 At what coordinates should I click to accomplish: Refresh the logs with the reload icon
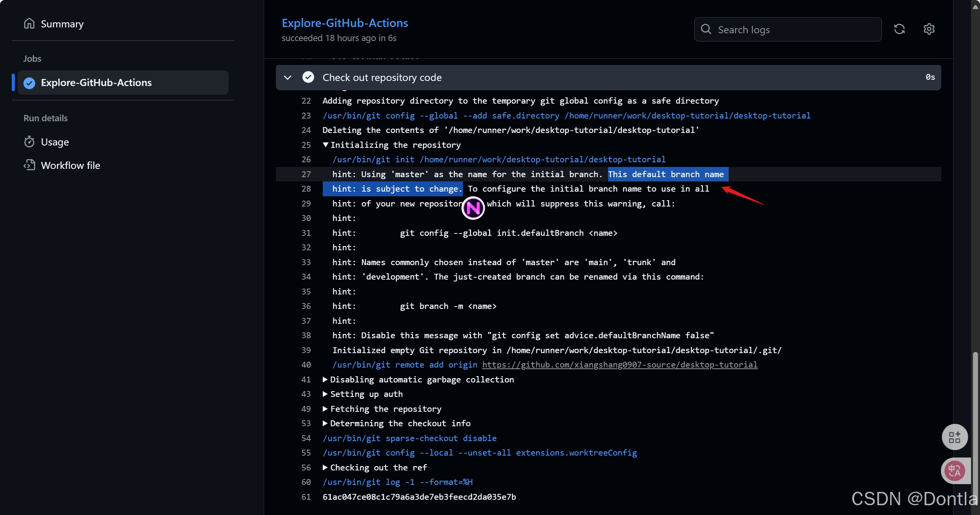900,29
